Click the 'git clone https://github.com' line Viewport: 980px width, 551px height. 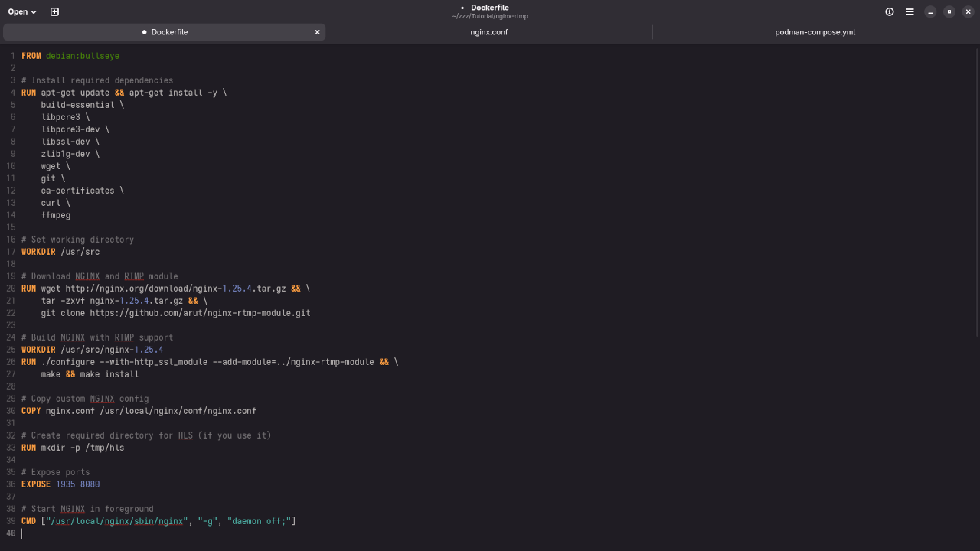point(176,313)
